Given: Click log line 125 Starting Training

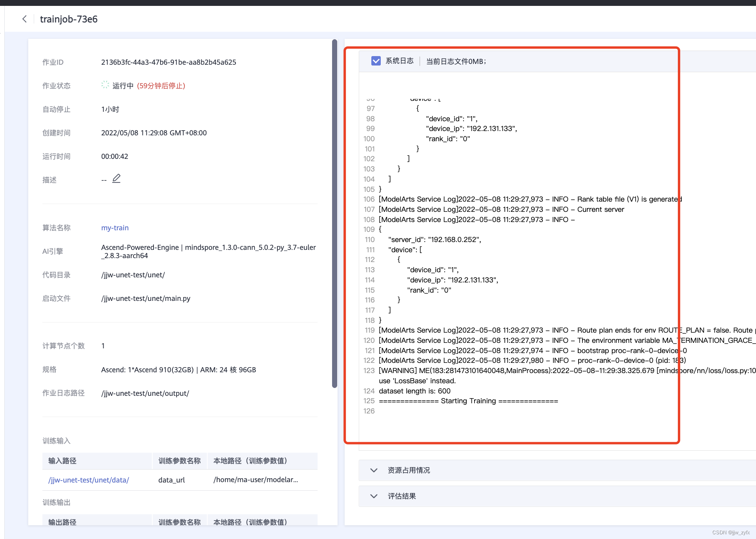Looking at the screenshot, I should coord(468,401).
